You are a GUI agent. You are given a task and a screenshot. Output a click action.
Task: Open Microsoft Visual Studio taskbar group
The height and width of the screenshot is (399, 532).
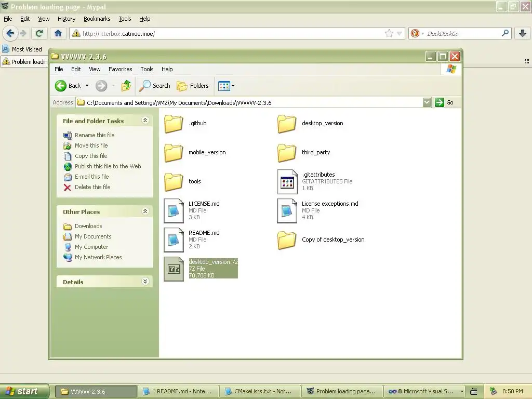coord(424,392)
